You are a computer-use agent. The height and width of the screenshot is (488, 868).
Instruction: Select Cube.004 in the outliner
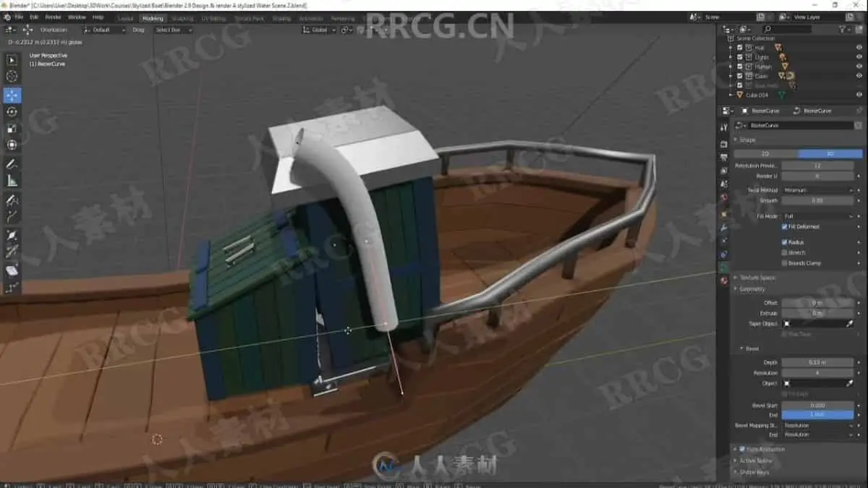tap(757, 95)
